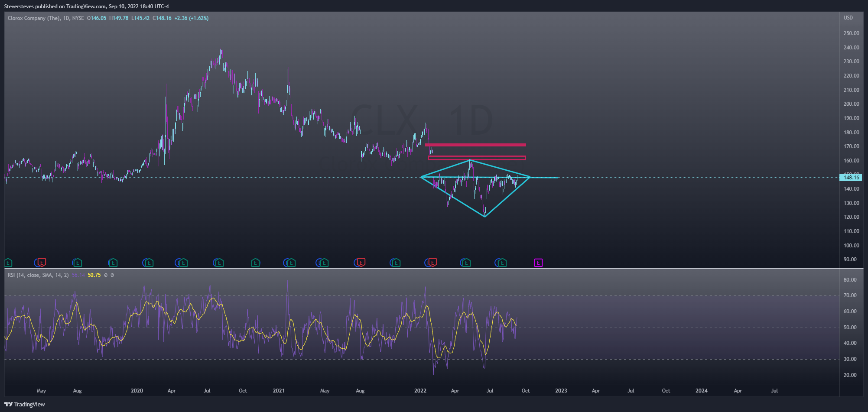Open the green earnings marker for February 2020
This screenshot has width=868, height=412.
pos(149,263)
